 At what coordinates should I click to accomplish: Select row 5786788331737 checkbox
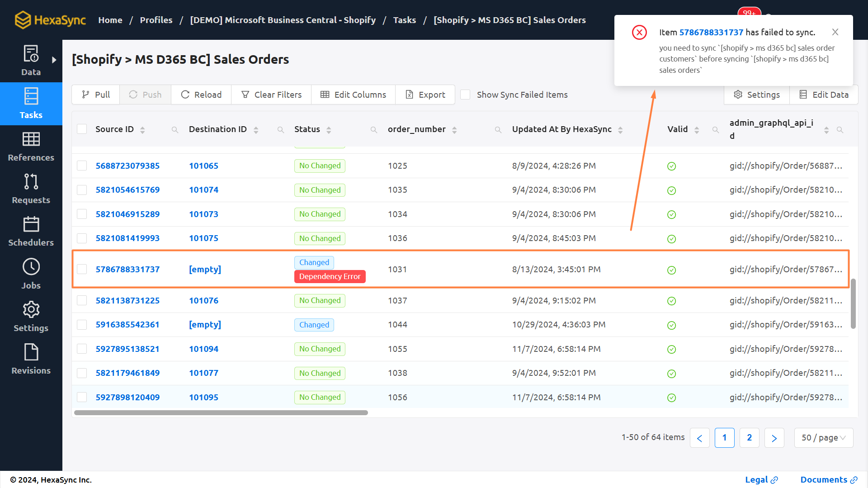point(82,269)
